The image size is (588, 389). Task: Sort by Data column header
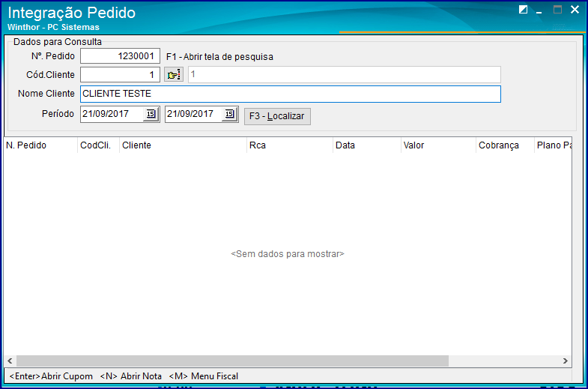367,145
